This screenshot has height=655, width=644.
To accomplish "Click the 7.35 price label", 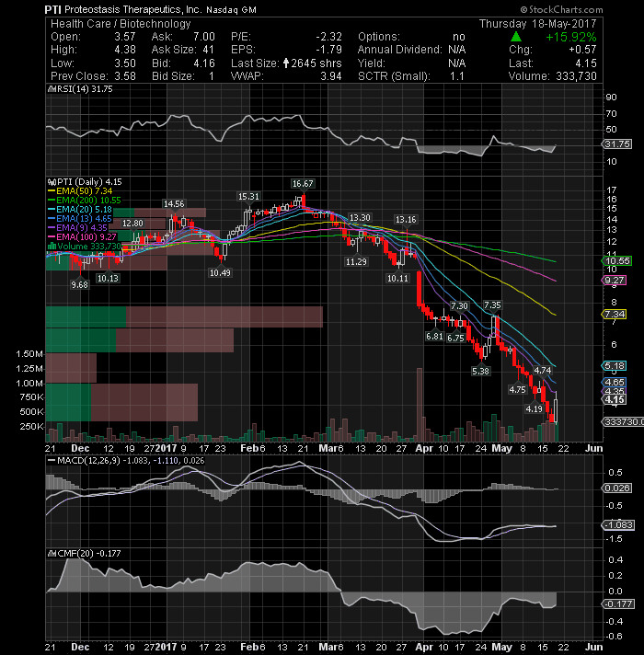I will click(492, 305).
